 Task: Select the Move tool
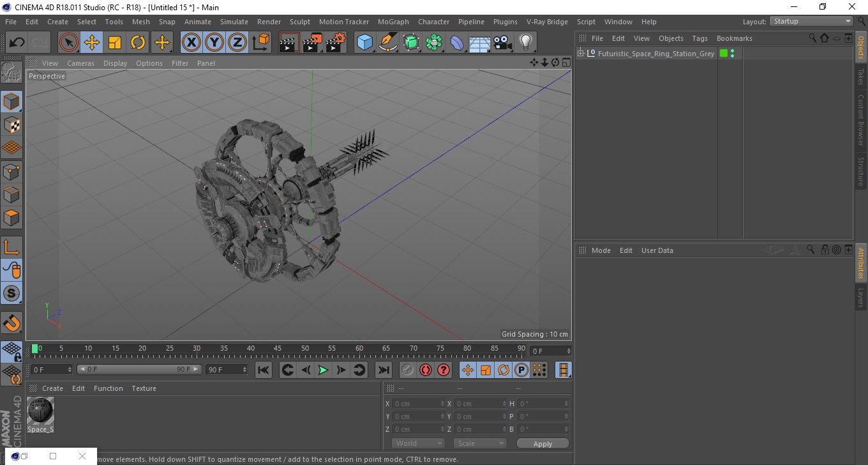[92, 43]
